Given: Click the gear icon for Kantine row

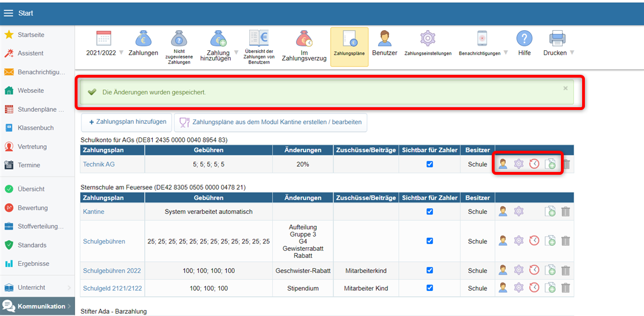Looking at the screenshot, I should pyautogui.click(x=519, y=212).
